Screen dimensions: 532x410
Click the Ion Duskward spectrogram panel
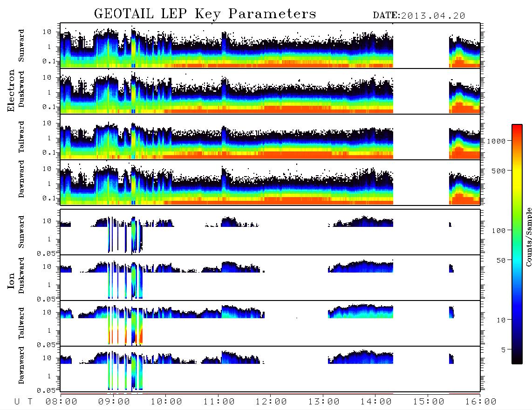270,278
